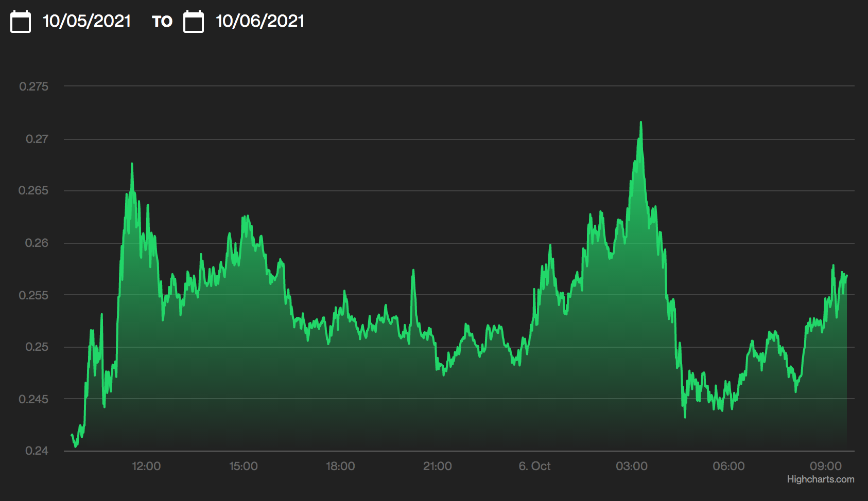Open the Highcharts.com credit link
Image resolution: width=868 pixels, height=501 pixels.
tap(820, 479)
